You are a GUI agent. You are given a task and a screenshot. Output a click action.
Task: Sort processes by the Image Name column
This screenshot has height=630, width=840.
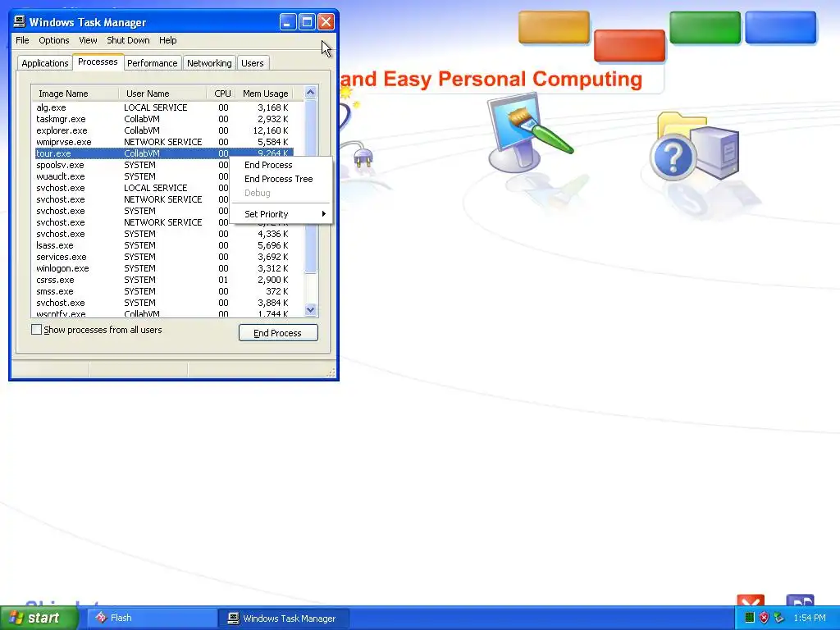point(75,94)
